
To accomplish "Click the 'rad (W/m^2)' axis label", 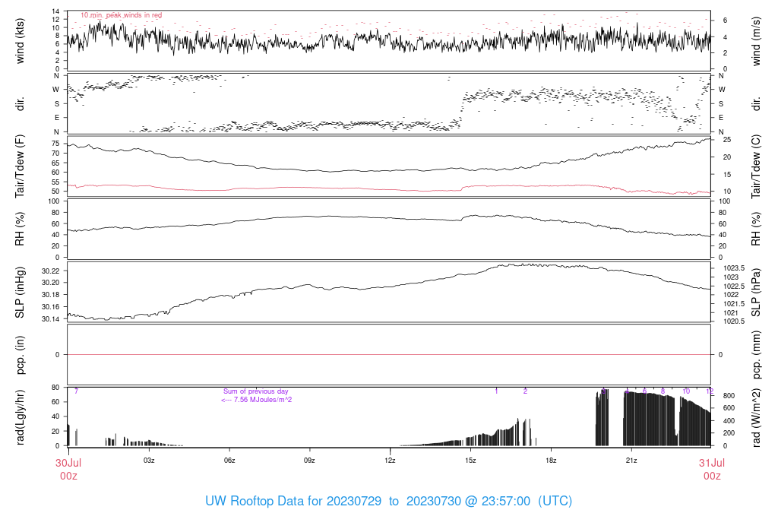I will click(756, 417).
